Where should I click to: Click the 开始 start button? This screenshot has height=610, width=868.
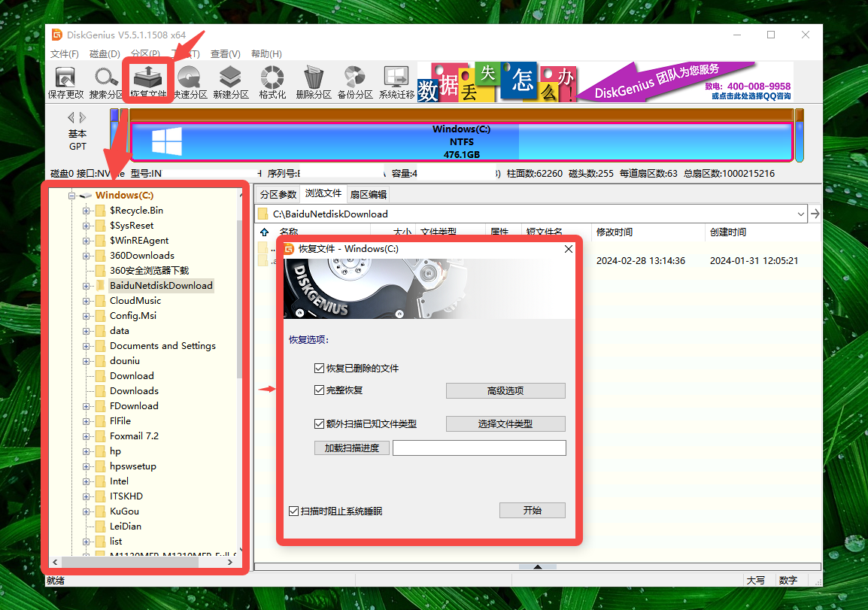pos(532,511)
